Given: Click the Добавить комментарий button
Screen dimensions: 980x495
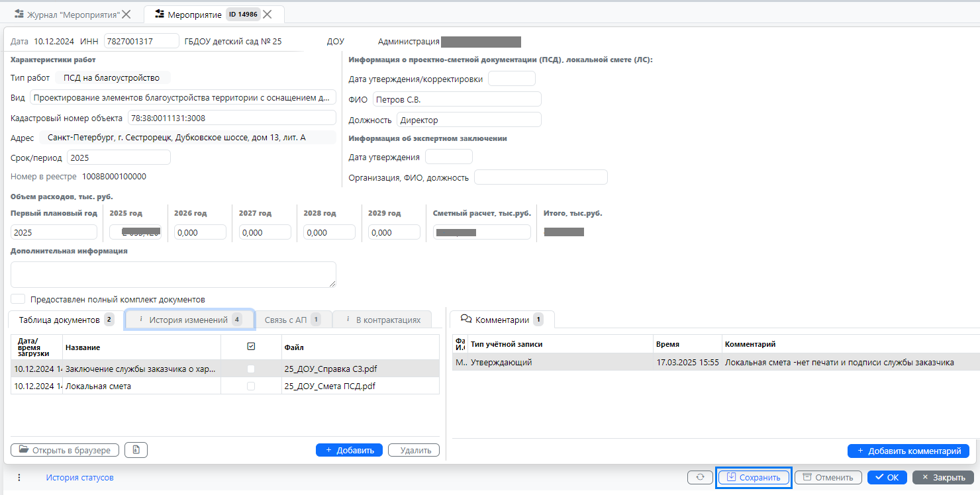Looking at the screenshot, I should [x=908, y=451].
